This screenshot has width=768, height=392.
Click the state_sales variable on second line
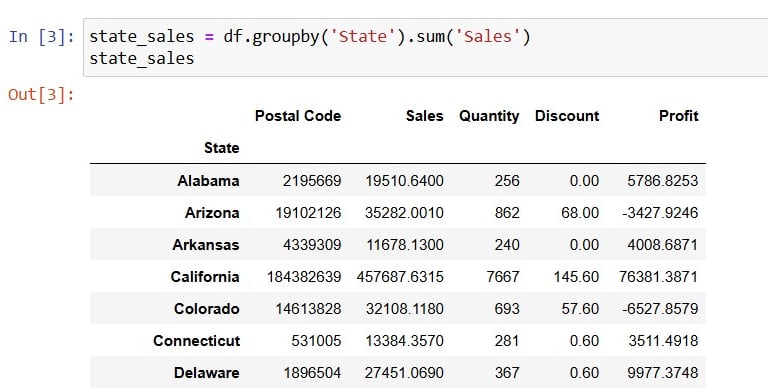142,59
